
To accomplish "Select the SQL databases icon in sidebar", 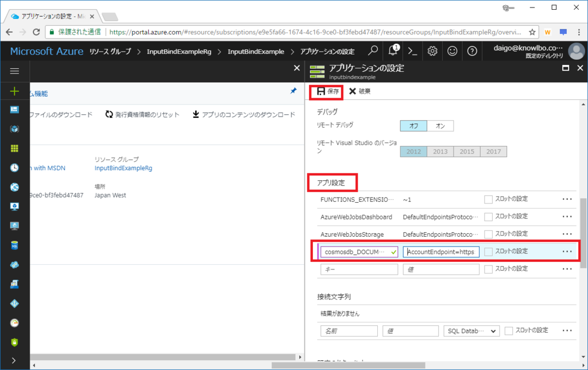I will point(14,245).
